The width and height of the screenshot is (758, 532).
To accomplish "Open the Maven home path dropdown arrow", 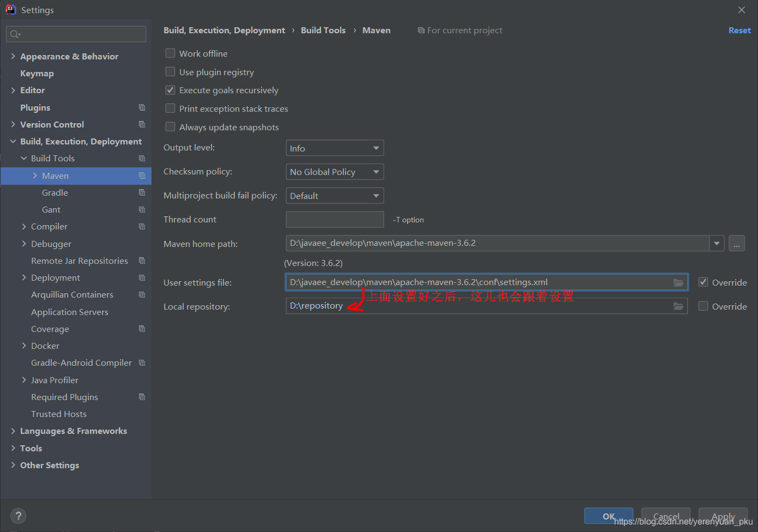I will pyautogui.click(x=717, y=243).
